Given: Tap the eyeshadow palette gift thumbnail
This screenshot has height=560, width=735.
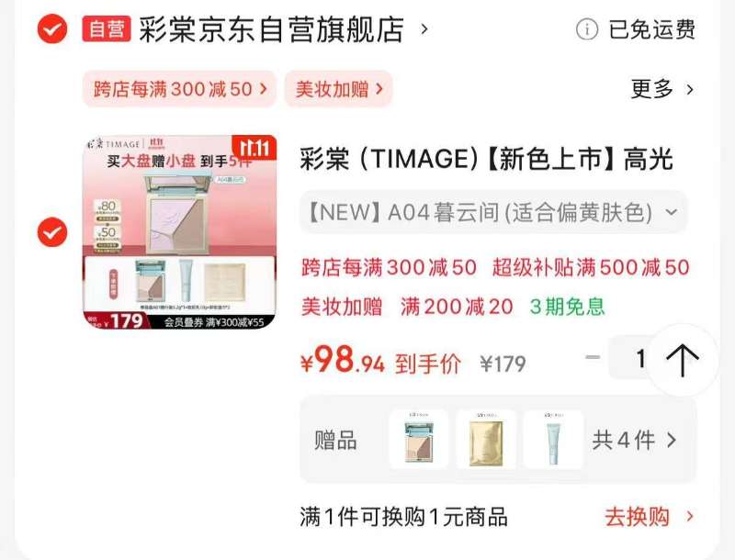Looking at the screenshot, I should pyautogui.click(x=419, y=440).
